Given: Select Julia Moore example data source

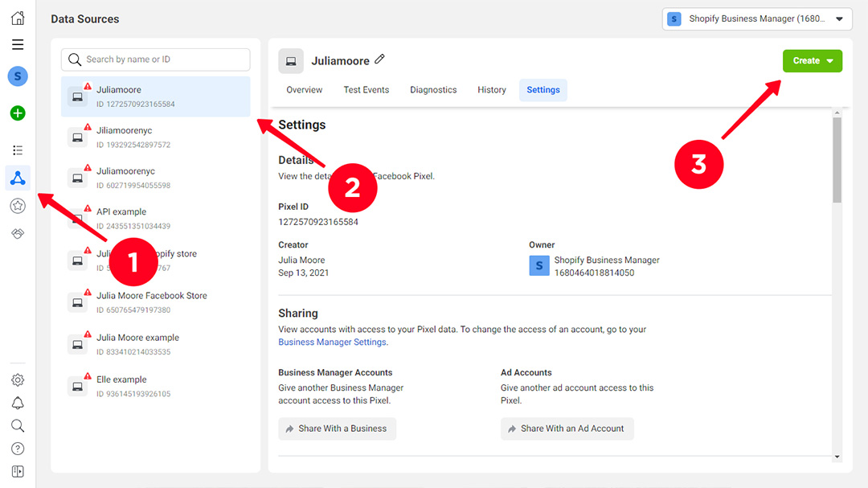Looking at the screenshot, I should click(x=156, y=345).
